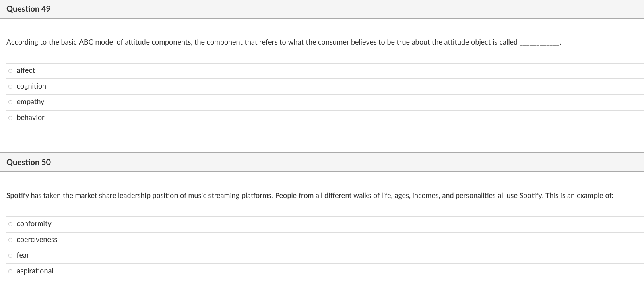Click the 'coerciveness' answer label text
Screen dimensions: 644x285
click(x=37, y=240)
